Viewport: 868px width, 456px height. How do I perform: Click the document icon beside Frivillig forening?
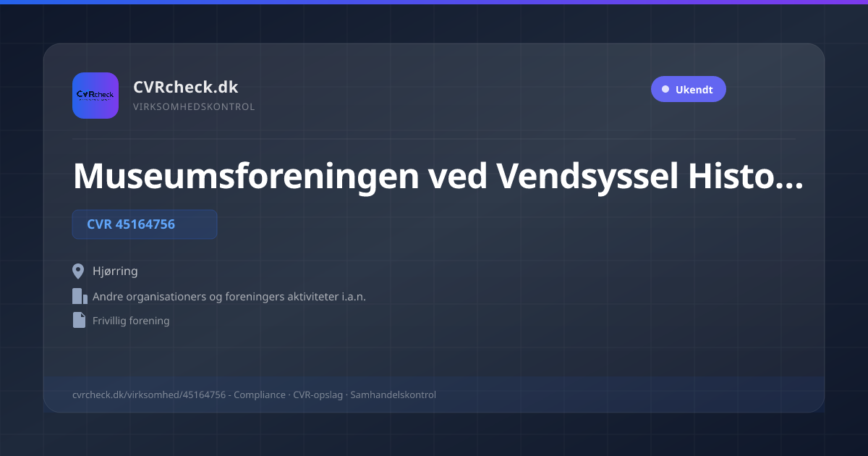79,320
